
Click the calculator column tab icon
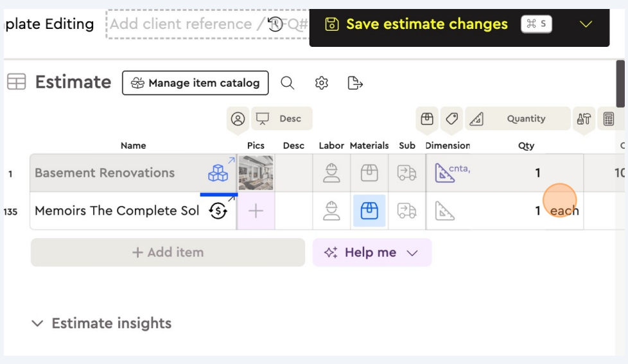coord(609,119)
